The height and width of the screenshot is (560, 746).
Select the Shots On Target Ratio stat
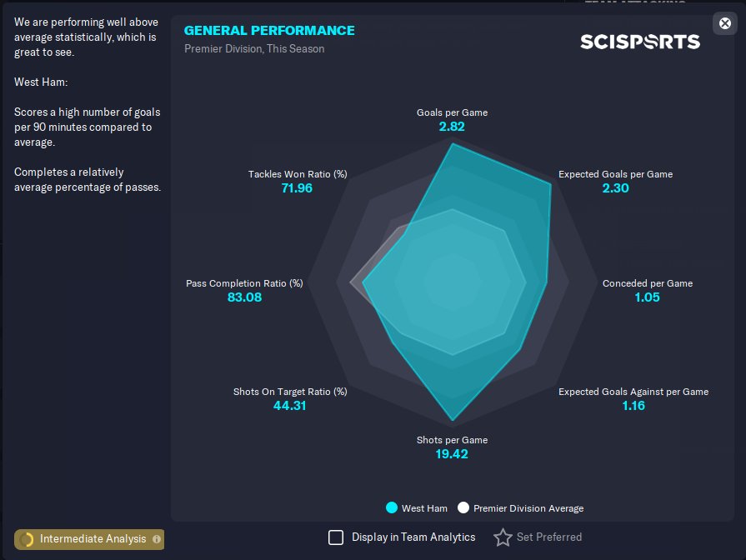click(x=290, y=398)
